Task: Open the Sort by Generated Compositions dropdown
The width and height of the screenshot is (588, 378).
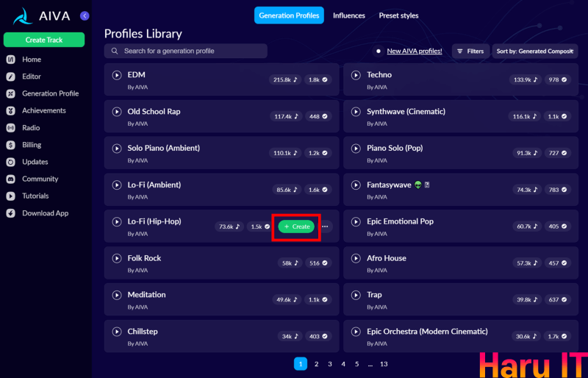Action: click(x=535, y=51)
